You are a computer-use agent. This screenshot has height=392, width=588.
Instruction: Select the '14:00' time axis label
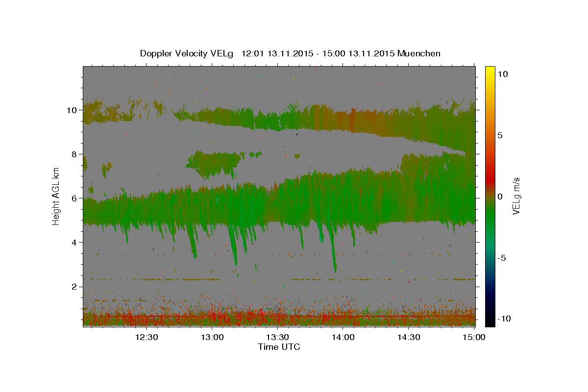(x=343, y=337)
